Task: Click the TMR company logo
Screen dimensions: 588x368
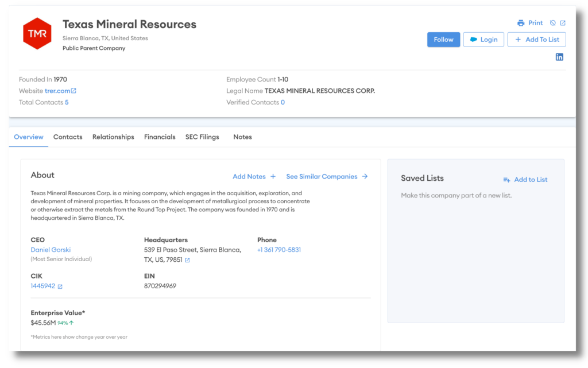Action: click(37, 34)
